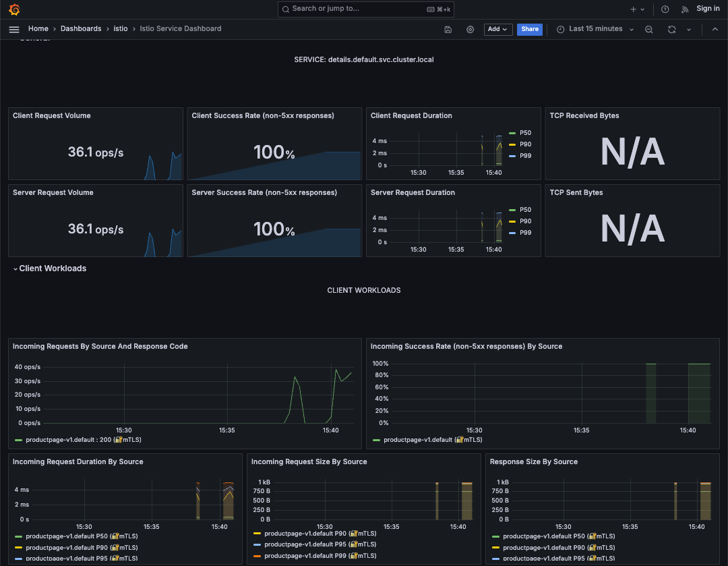Toggle P99 series in Client Request Duration
The height and width of the screenshot is (566, 728).
pos(525,156)
